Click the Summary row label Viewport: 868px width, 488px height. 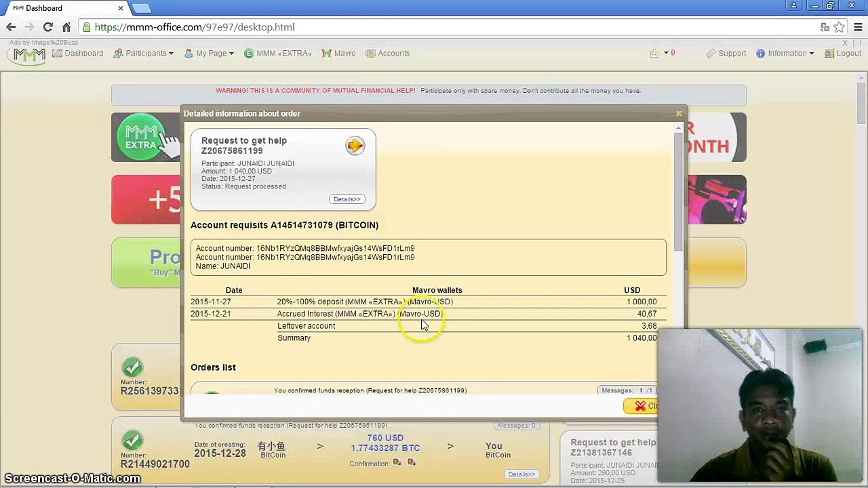point(294,338)
